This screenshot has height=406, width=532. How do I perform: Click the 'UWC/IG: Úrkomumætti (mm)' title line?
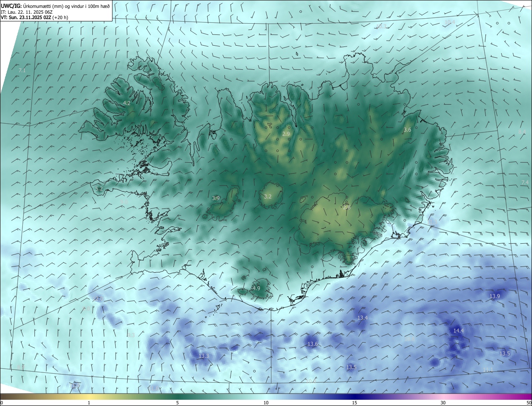tap(55, 6)
